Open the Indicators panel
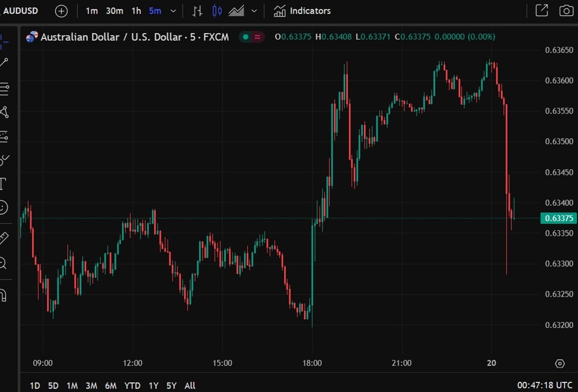This screenshot has width=578, height=392. pos(302,11)
